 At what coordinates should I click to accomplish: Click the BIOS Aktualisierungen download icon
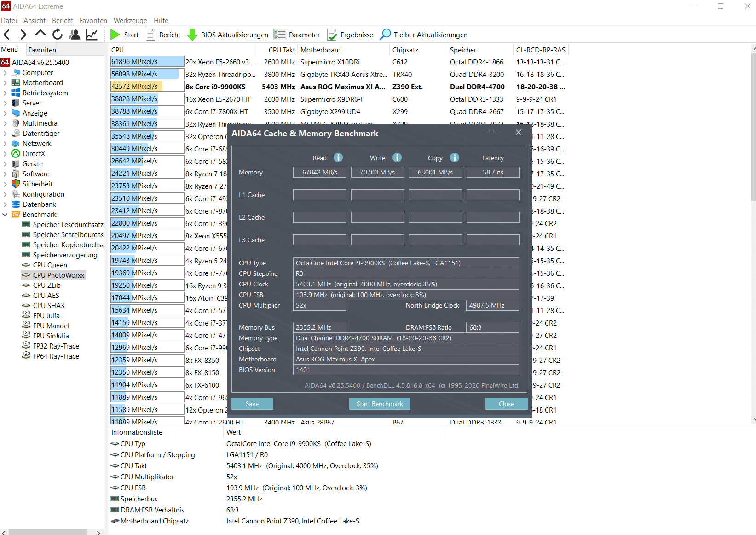coord(192,35)
